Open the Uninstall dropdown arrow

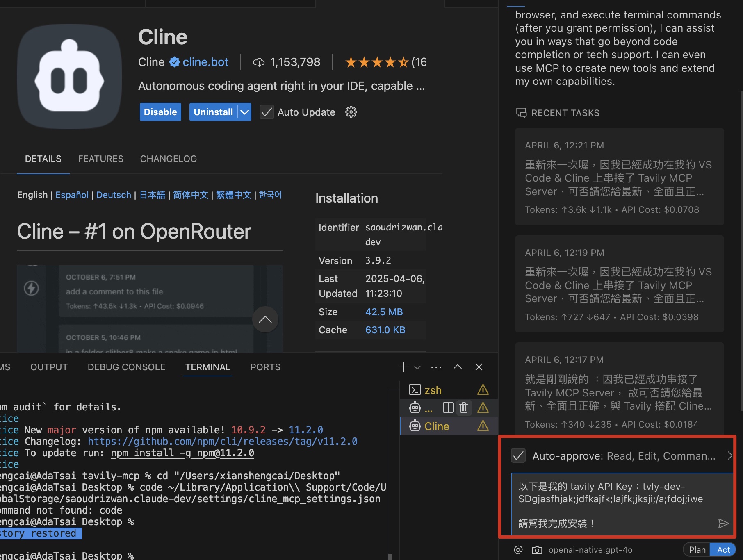point(245,112)
